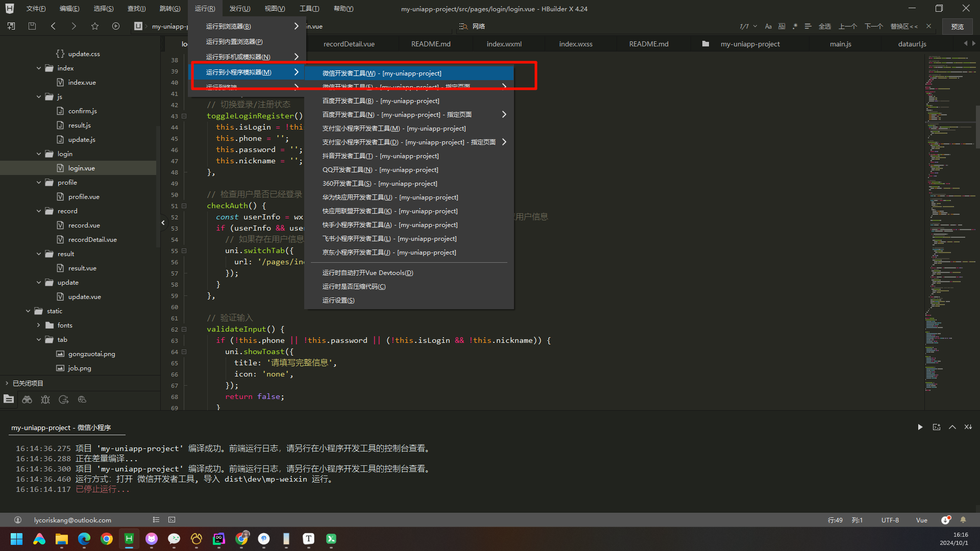Viewport: 980px width, 551px height.
Task: Select WeChat DevTools my-uniapp-project menu entry
Action: (382, 73)
